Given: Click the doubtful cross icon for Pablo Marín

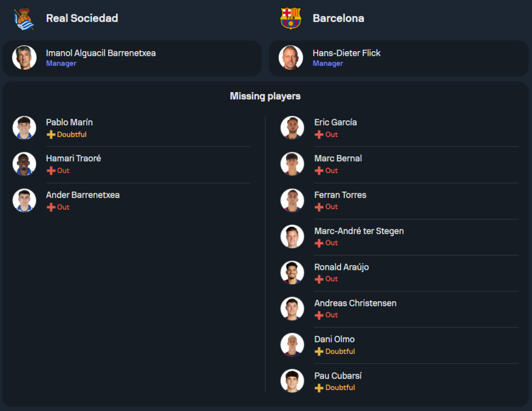Looking at the screenshot, I should (51, 135).
